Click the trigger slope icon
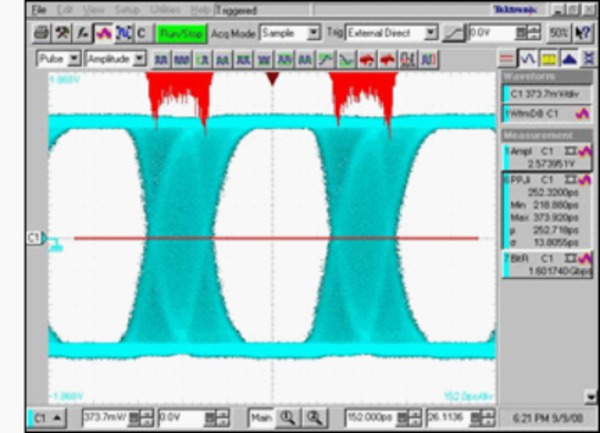Image resolution: width=600 pixels, height=433 pixels. tap(455, 32)
